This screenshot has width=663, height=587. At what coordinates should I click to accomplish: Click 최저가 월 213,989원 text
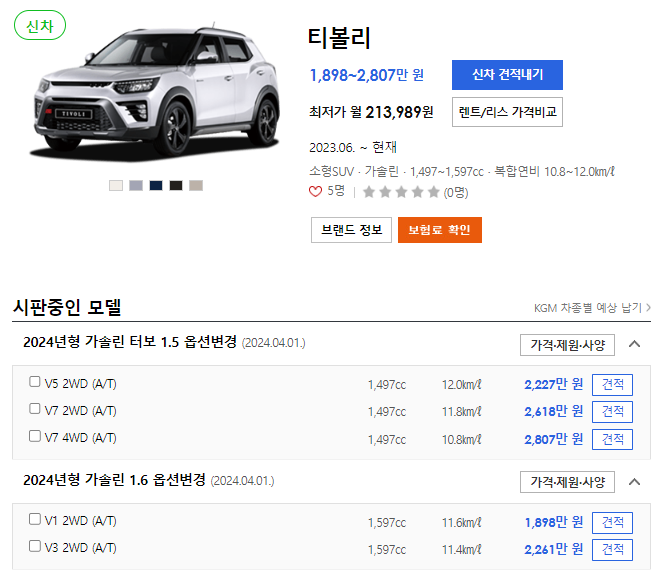pyautogui.click(x=371, y=112)
